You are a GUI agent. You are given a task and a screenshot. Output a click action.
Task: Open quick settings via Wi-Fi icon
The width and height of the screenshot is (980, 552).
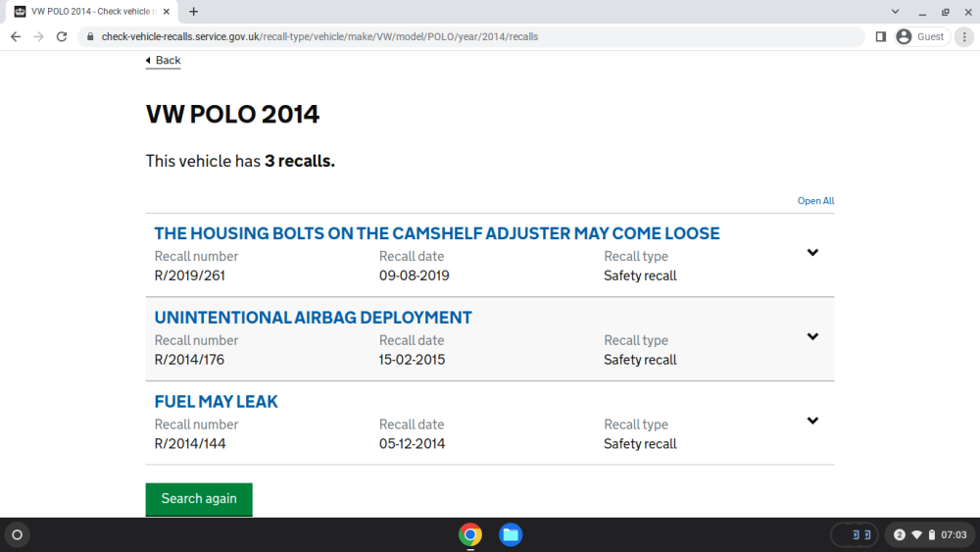click(x=917, y=535)
